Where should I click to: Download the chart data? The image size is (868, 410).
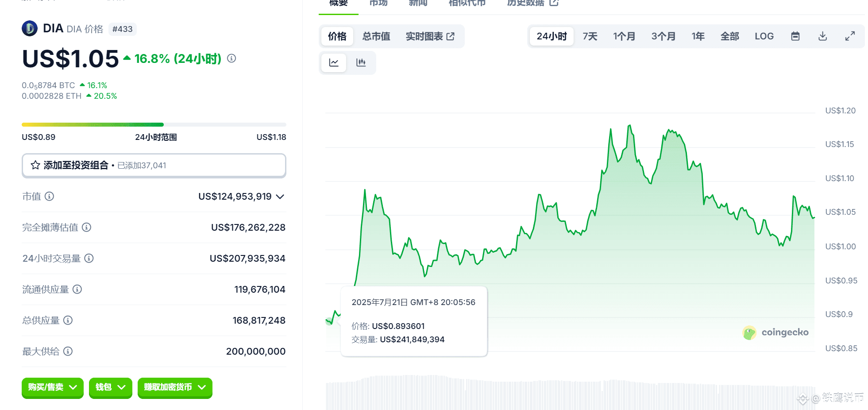(823, 36)
